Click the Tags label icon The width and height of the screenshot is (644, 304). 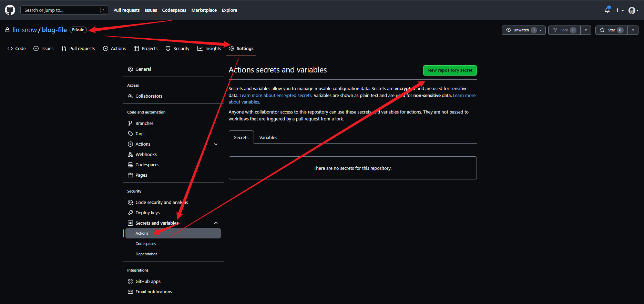(130, 134)
